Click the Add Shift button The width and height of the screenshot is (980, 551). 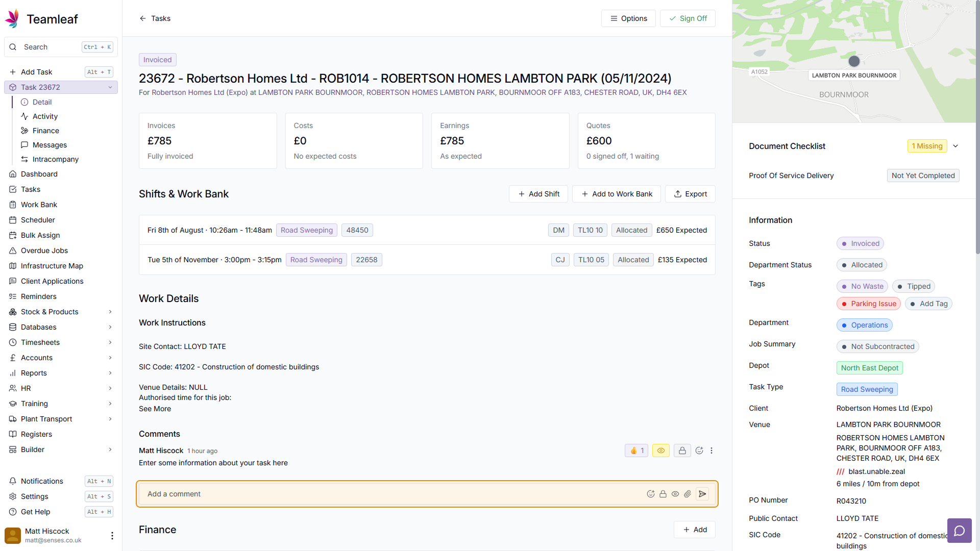click(x=538, y=194)
